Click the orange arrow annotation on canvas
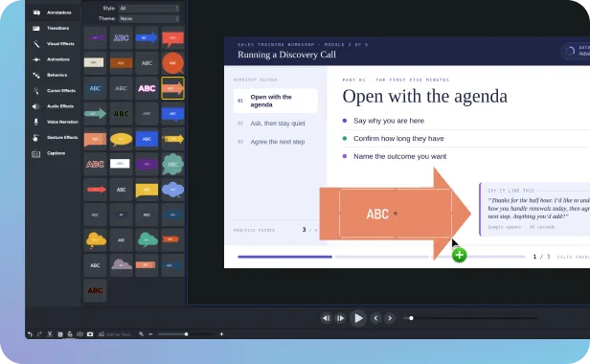This screenshot has height=364, width=590. [395, 214]
